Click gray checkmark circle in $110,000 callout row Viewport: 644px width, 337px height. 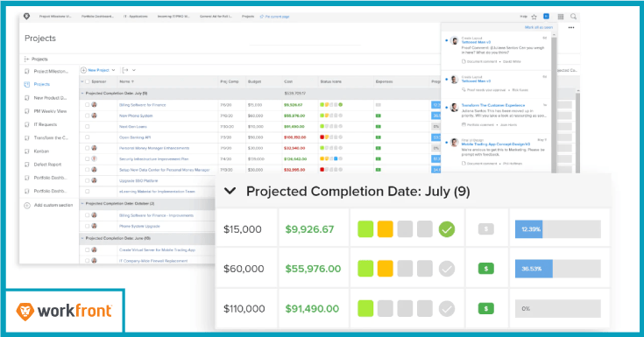pyautogui.click(x=447, y=309)
